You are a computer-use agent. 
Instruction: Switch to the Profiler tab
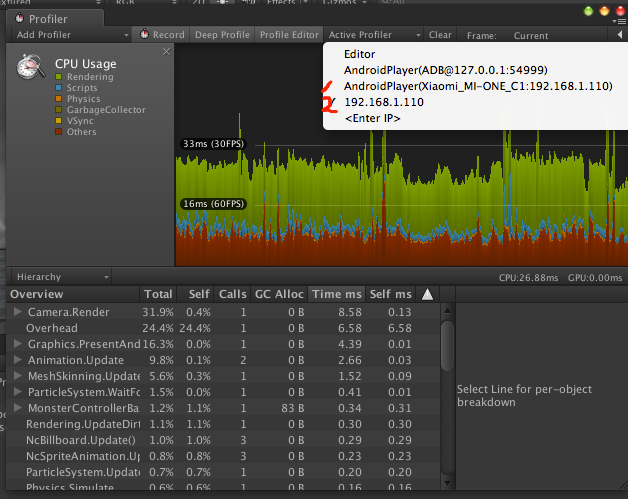pyautogui.click(x=55, y=18)
